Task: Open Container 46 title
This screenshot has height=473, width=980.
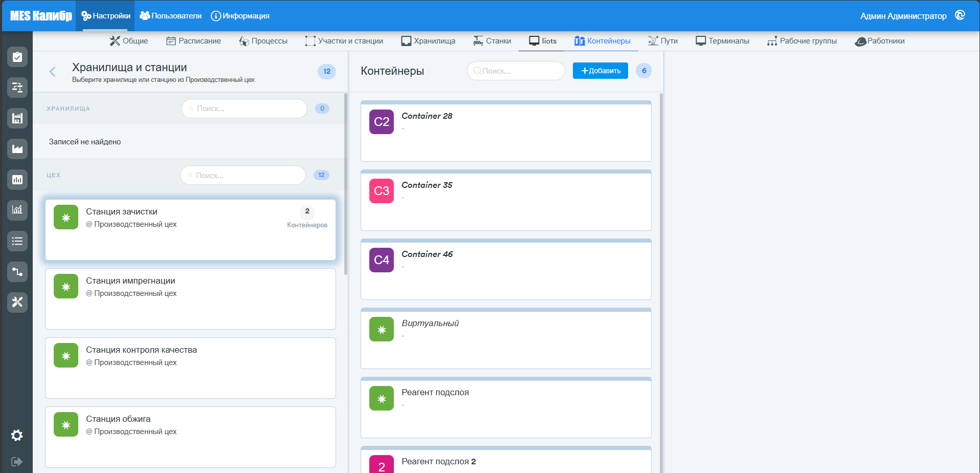Action: [427, 254]
